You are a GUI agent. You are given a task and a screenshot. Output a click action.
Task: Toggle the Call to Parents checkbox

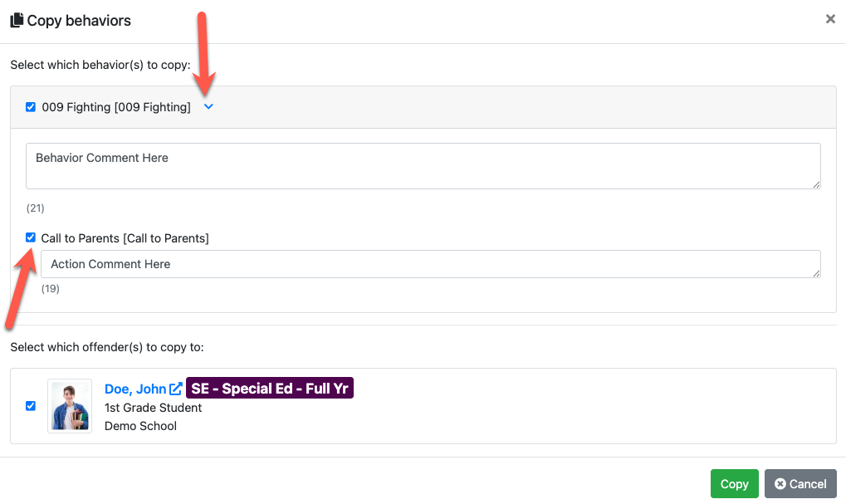[x=31, y=237]
